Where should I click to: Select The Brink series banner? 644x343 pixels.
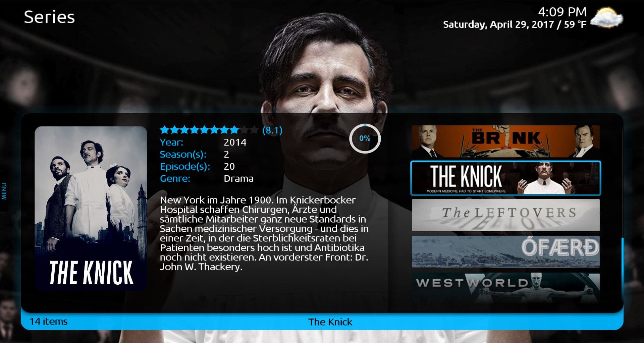(x=505, y=141)
